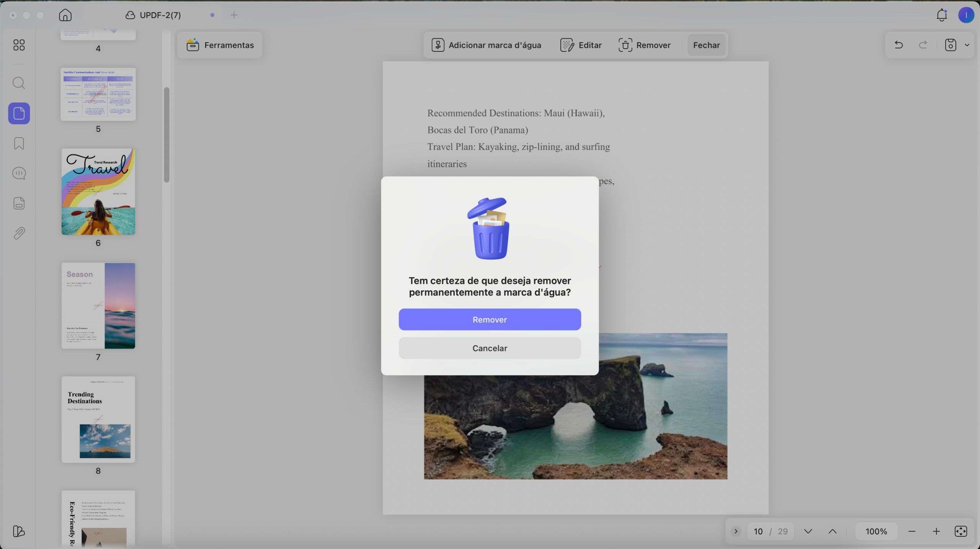The image size is (980, 549).
Task: Open the Ferramentas tools menu
Action: 220,45
